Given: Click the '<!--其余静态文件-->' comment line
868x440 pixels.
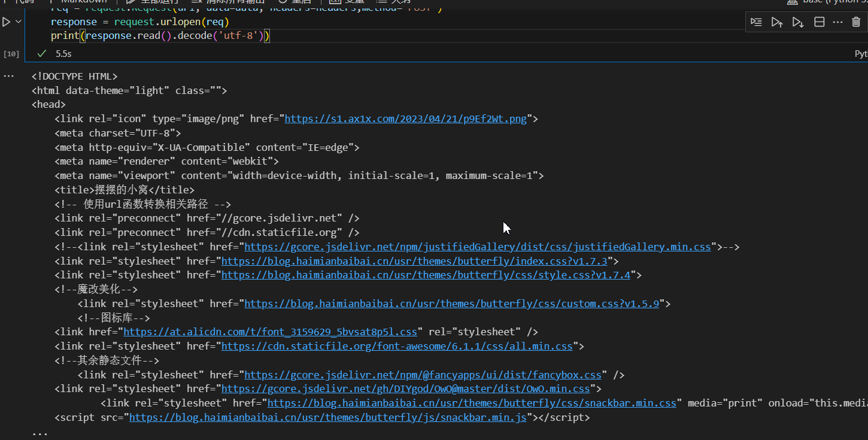Looking at the screenshot, I should tap(107, 360).
